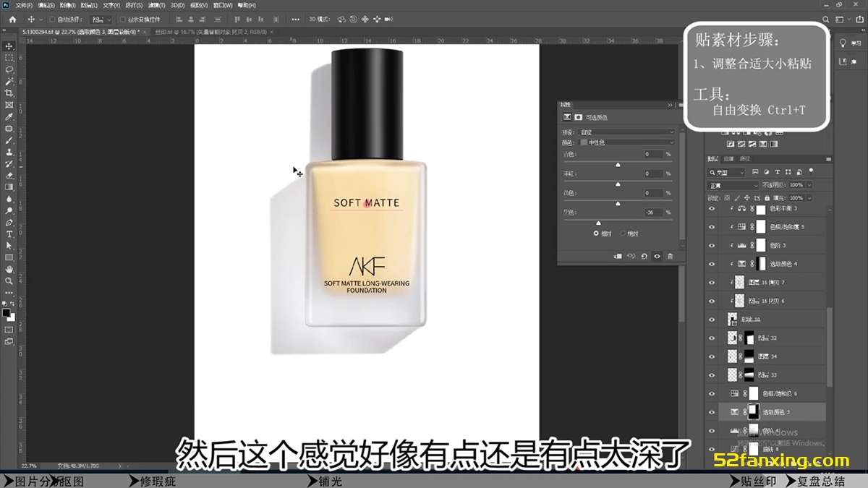Expand the fill 100% dropdown arrow
The width and height of the screenshot is (868, 488).
(808, 197)
